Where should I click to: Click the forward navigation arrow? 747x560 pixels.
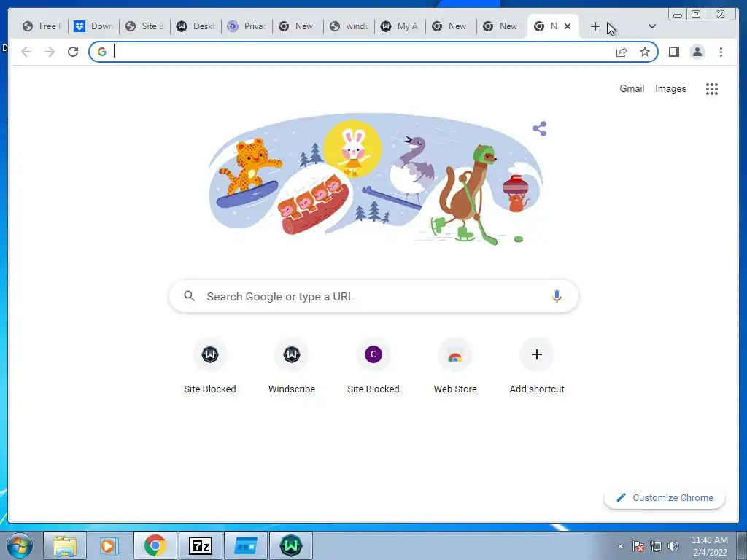pyautogui.click(x=50, y=52)
